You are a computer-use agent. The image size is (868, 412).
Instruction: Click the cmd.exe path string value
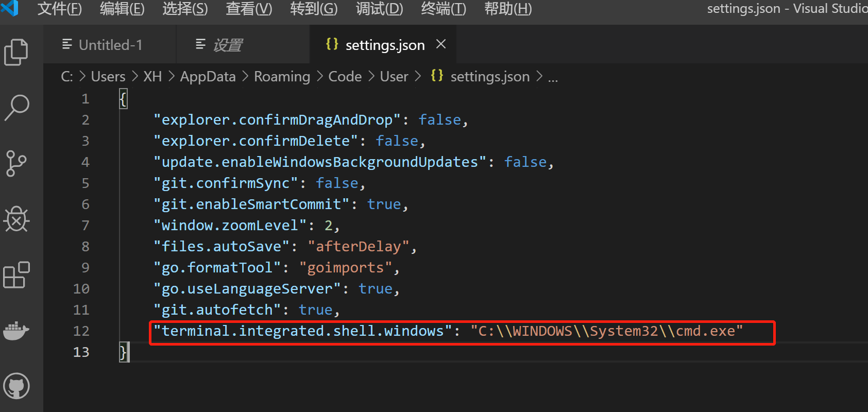tap(607, 331)
